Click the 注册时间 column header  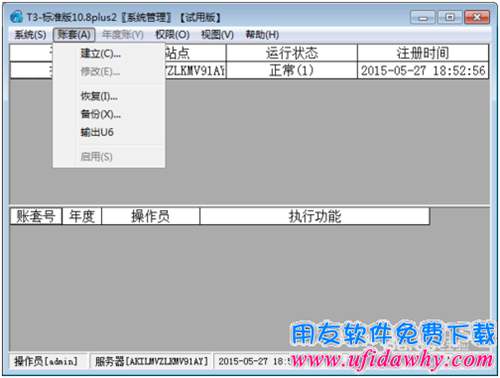423,53
